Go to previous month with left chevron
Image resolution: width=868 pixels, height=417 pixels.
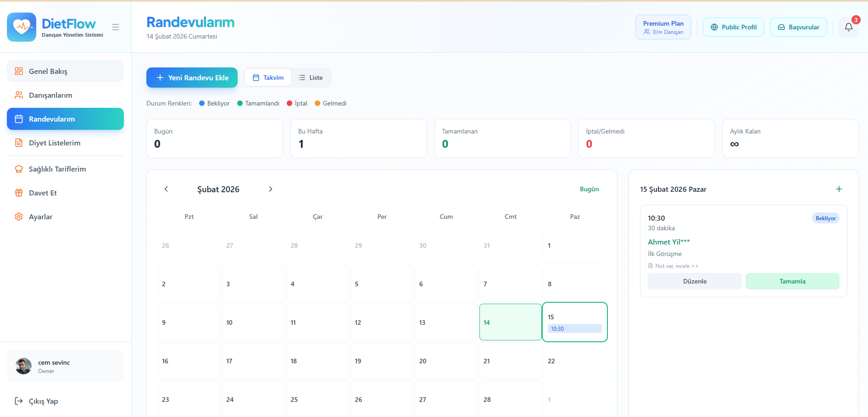pyautogui.click(x=166, y=189)
